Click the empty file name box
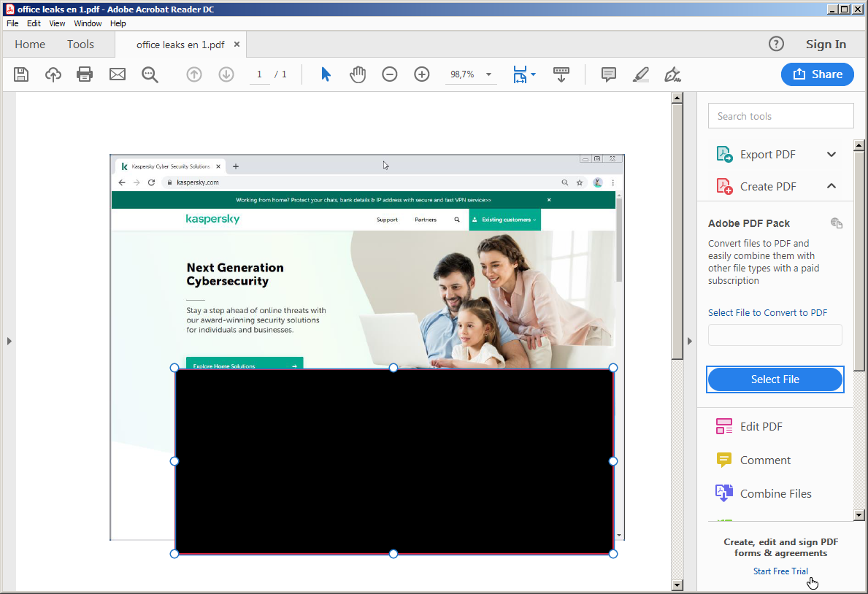 coord(775,335)
